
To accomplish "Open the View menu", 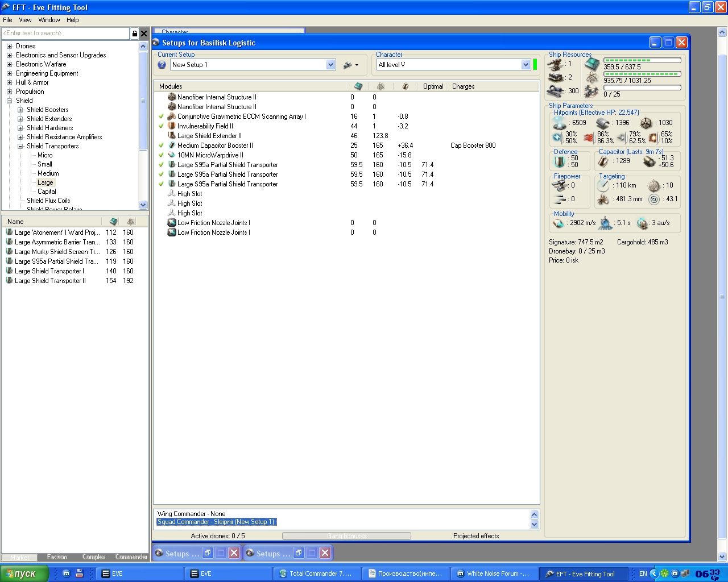I will 25,20.
